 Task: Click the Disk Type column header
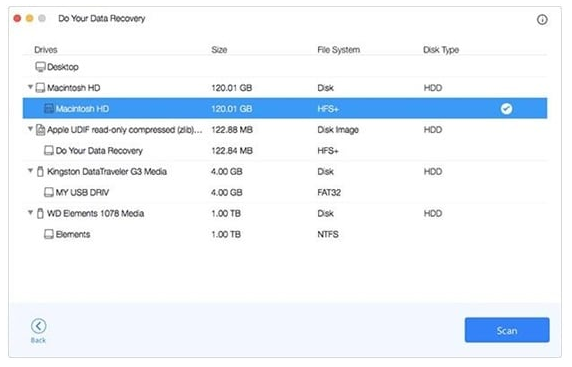coord(441,50)
